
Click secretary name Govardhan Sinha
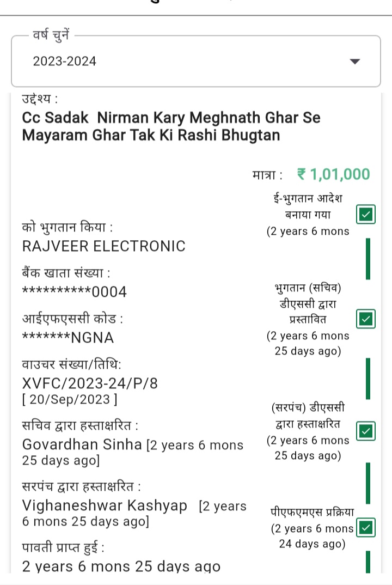(x=82, y=444)
